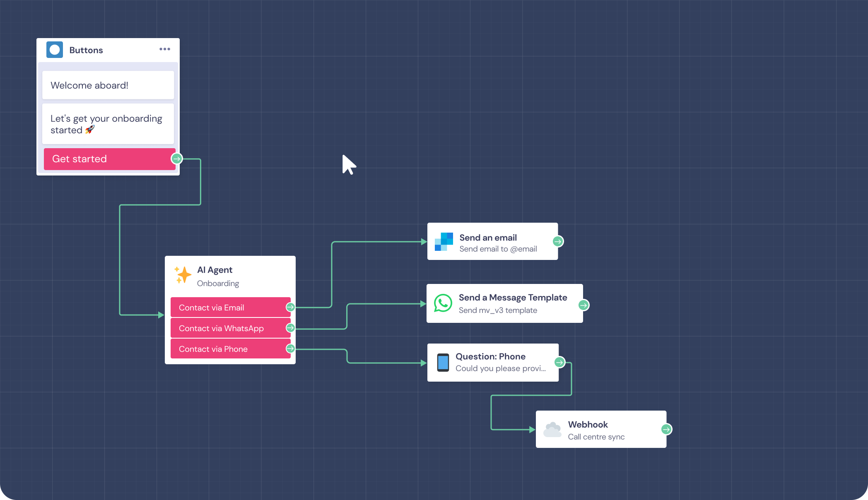Click the output connector on Contact via Email
Viewport: 868px width, 500px height.
[290, 307]
